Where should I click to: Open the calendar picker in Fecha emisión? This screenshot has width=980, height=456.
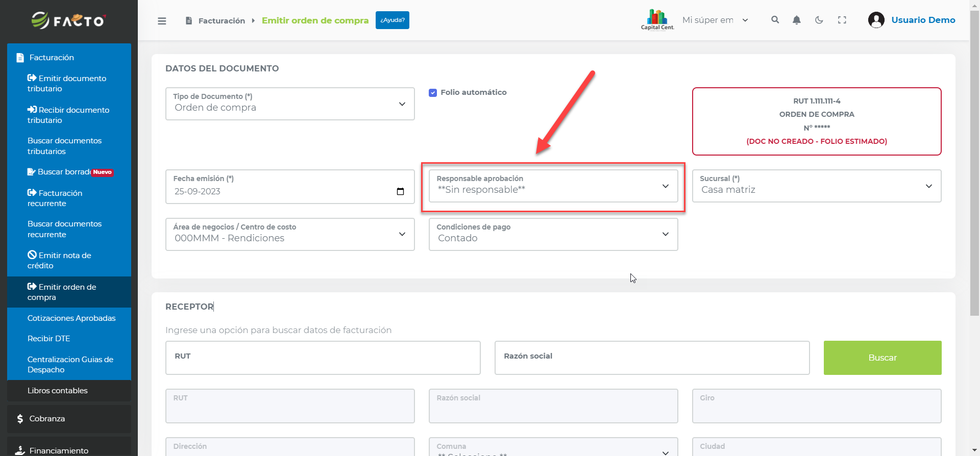click(400, 191)
